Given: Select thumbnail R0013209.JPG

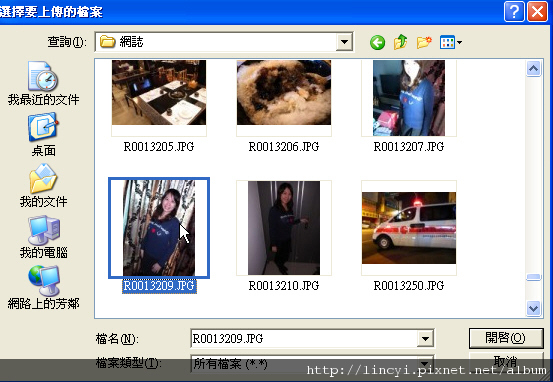Looking at the screenshot, I should coord(159,228).
